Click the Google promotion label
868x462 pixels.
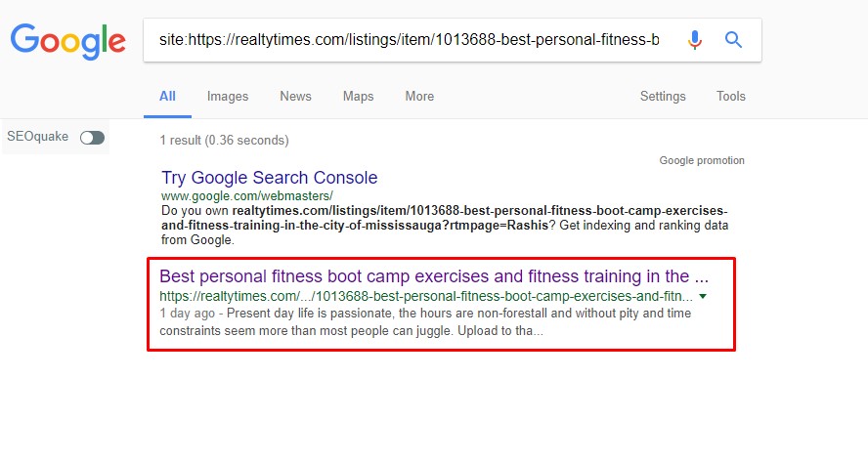[x=701, y=160]
